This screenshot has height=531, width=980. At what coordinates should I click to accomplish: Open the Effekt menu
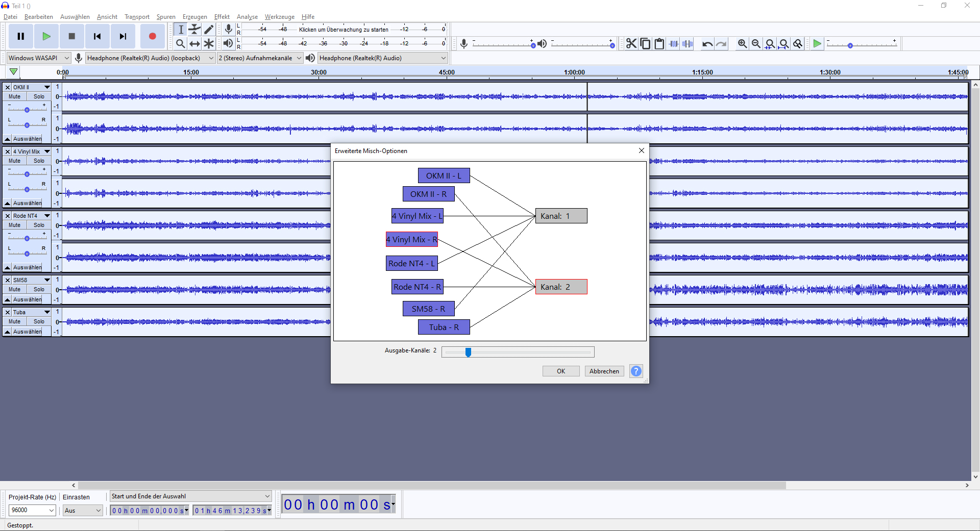point(222,17)
